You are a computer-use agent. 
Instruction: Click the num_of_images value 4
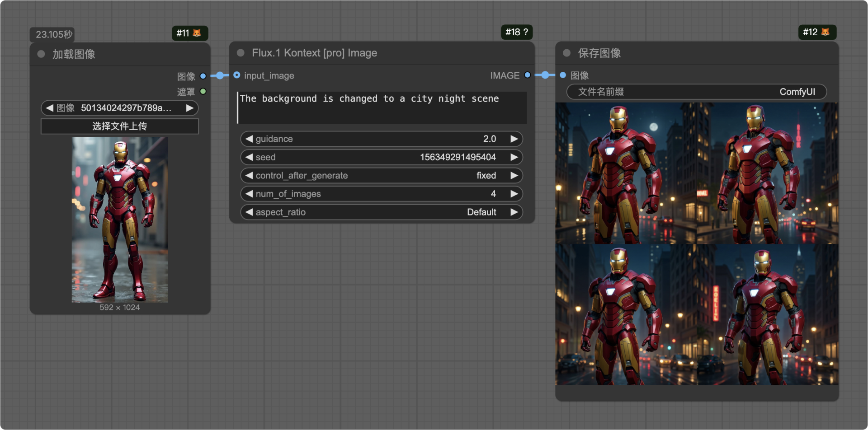pyautogui.click(x=493, y=194)
